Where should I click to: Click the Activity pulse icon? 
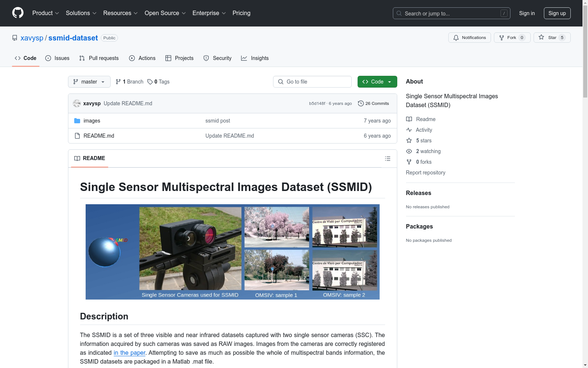(x=409, y=130)
